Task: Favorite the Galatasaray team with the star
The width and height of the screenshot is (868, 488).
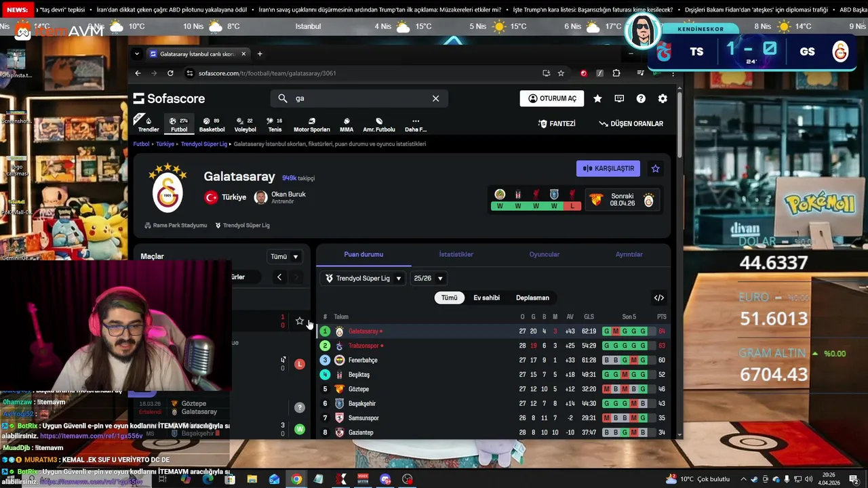Action: click(655, 168)
